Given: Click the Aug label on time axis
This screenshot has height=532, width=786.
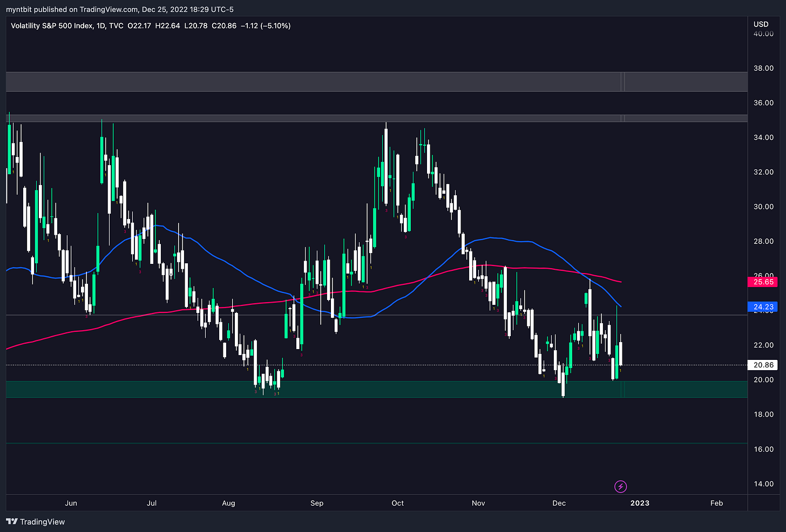Looking at the screenshot, I should coord(228,503).
